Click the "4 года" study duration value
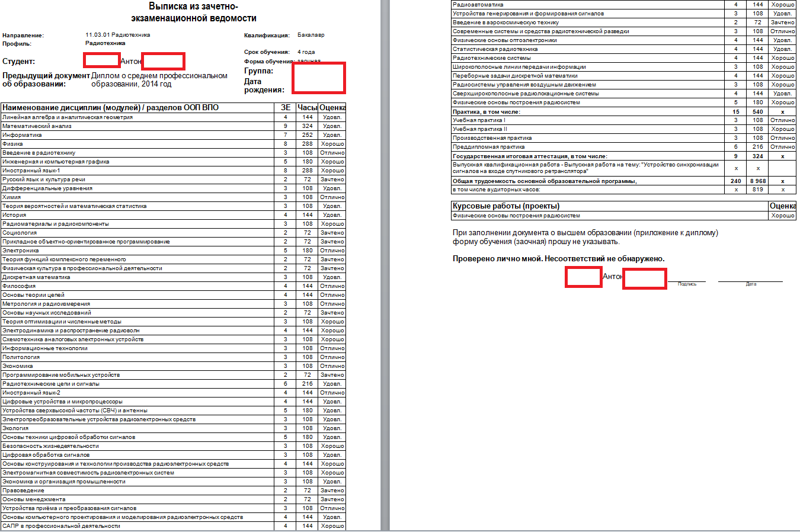Image resolution: width=800 pixels, height=532 pixels. tap(306, 52)
